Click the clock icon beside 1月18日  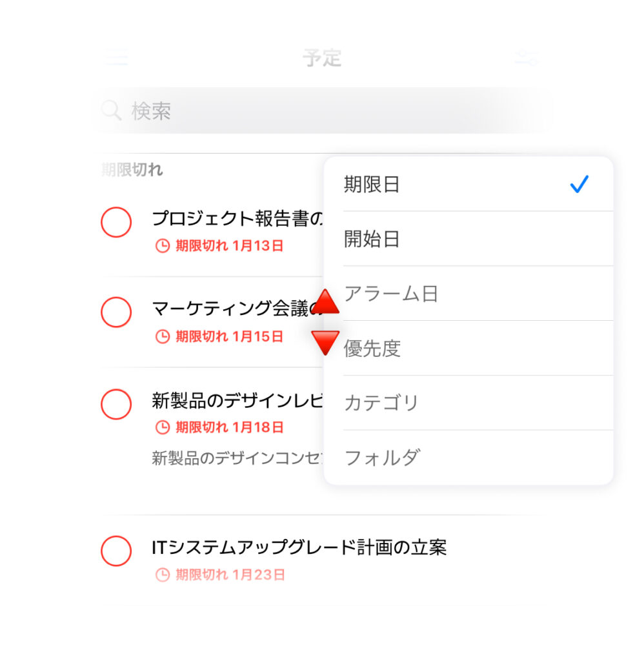click(x=162, y=427)
